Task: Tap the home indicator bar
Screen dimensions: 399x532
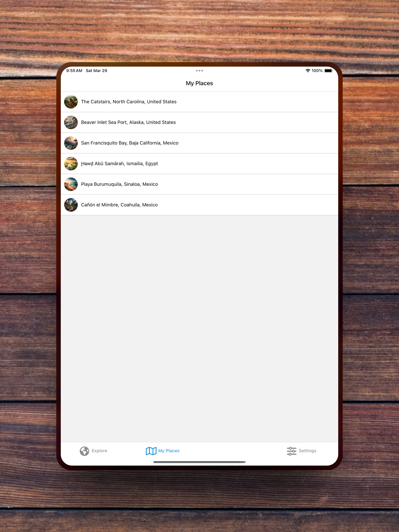Action: (199, 462)
